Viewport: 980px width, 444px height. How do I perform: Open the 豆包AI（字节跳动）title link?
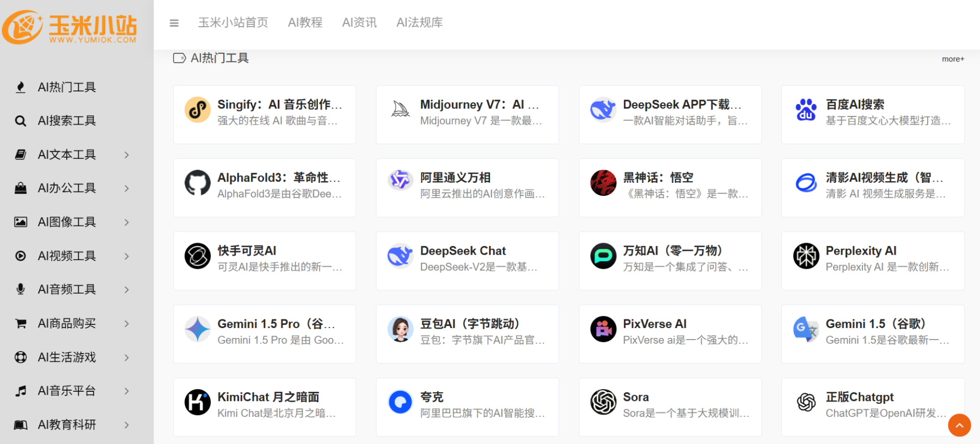click(472, 324)
